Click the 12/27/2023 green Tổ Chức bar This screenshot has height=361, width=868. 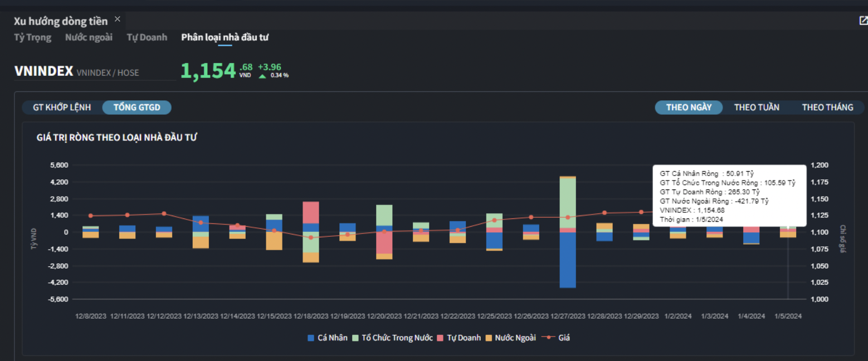tap(568, 203)
